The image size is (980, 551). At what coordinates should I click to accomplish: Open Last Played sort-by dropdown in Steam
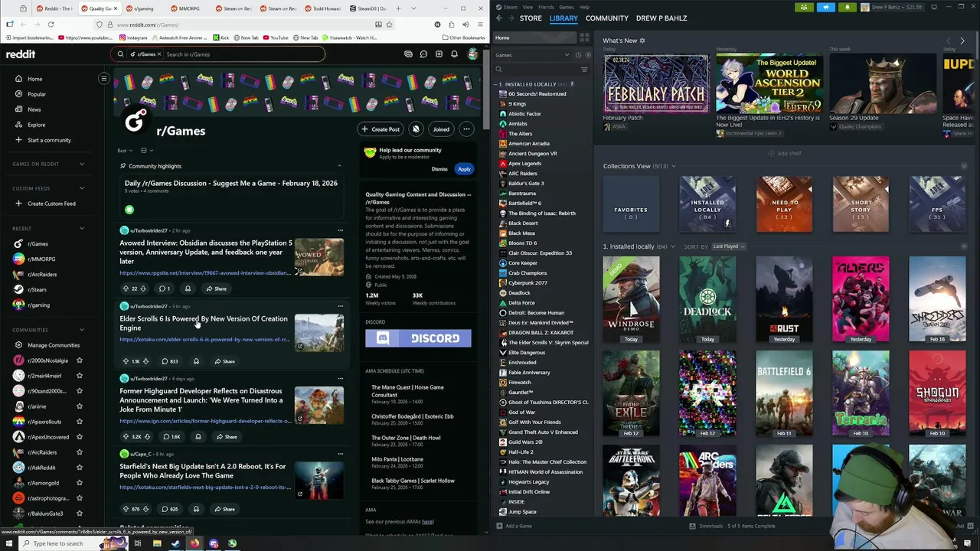pos(728,246)
